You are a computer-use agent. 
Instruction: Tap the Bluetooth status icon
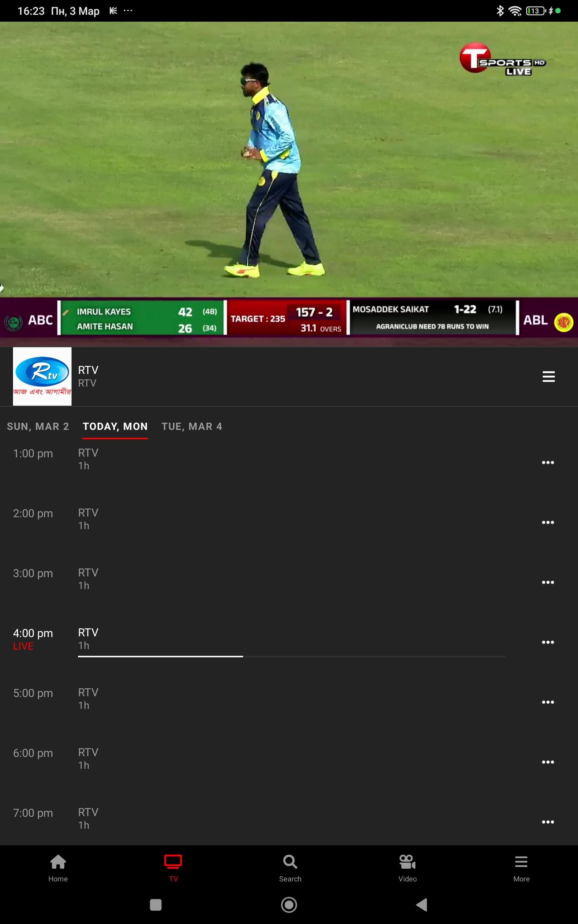[500, 11]
